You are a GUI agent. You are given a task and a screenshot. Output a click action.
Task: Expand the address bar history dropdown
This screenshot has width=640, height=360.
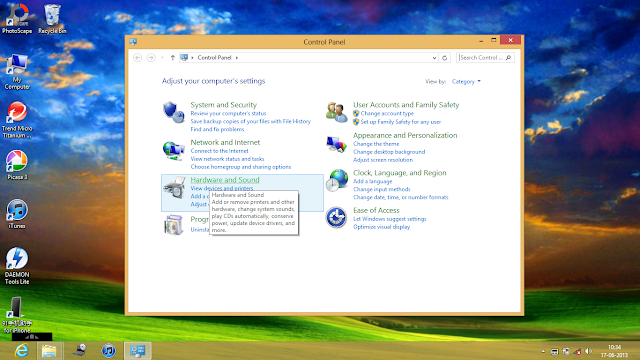click(x=434, y=58)
